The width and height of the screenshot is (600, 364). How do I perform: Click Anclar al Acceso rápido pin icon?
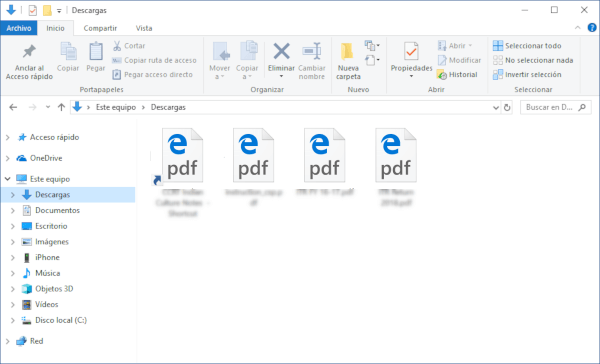click(29, 51)
